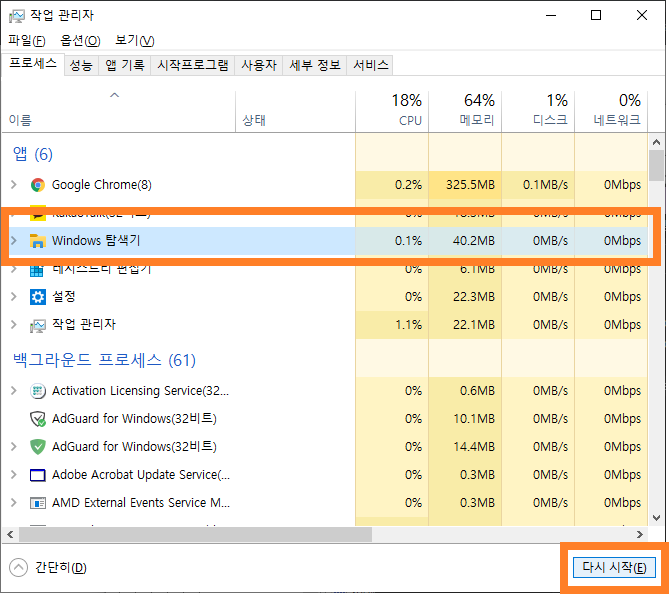Click the solid green AdGuard shield icon

tap(38, 447)
